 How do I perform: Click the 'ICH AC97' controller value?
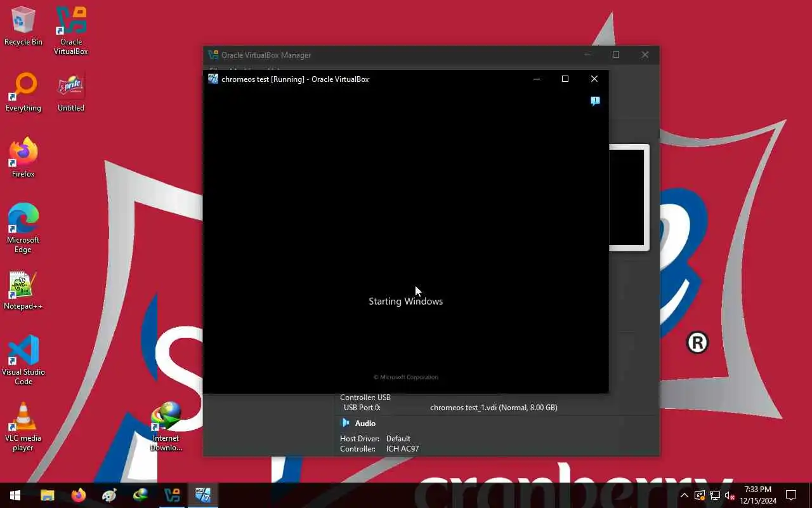[x=402, y=449]
